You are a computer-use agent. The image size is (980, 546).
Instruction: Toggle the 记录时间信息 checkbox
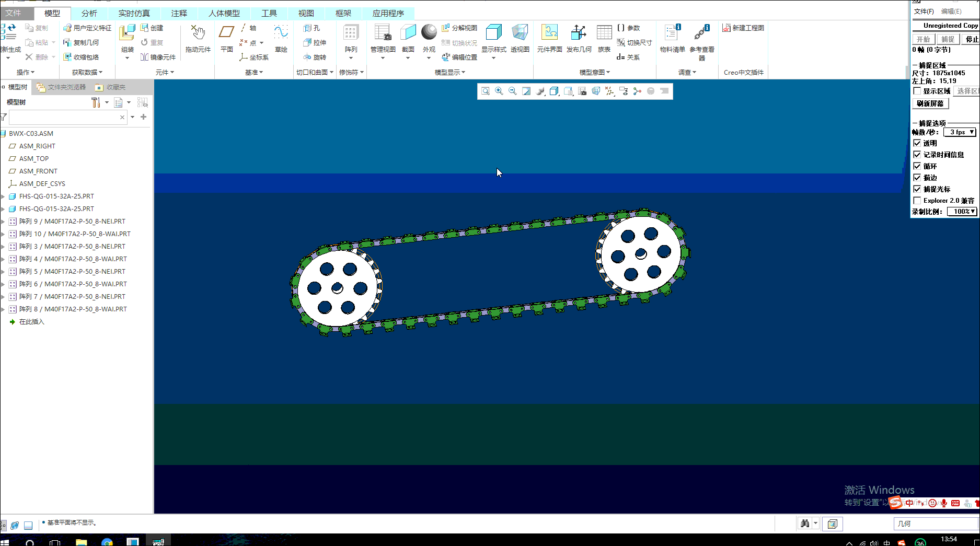[x=917, y=154]
